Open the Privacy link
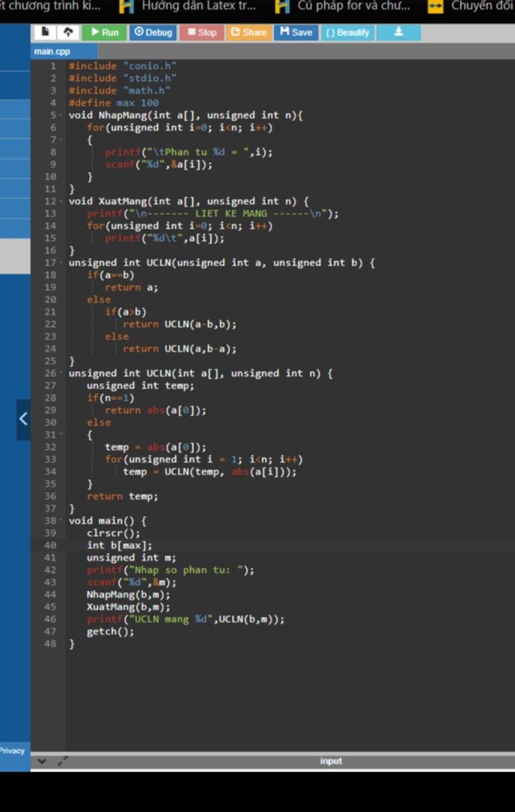Screen dimensions: 515x812 12,751
